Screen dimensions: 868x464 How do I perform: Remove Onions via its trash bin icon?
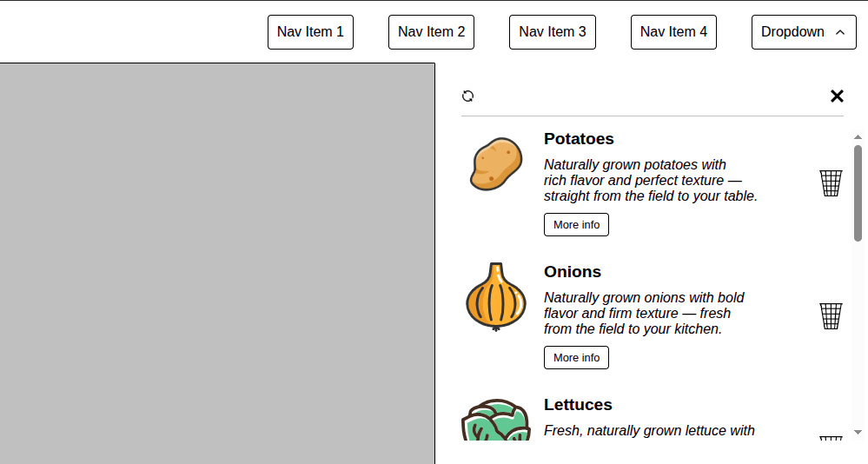[x=831, y=315]
